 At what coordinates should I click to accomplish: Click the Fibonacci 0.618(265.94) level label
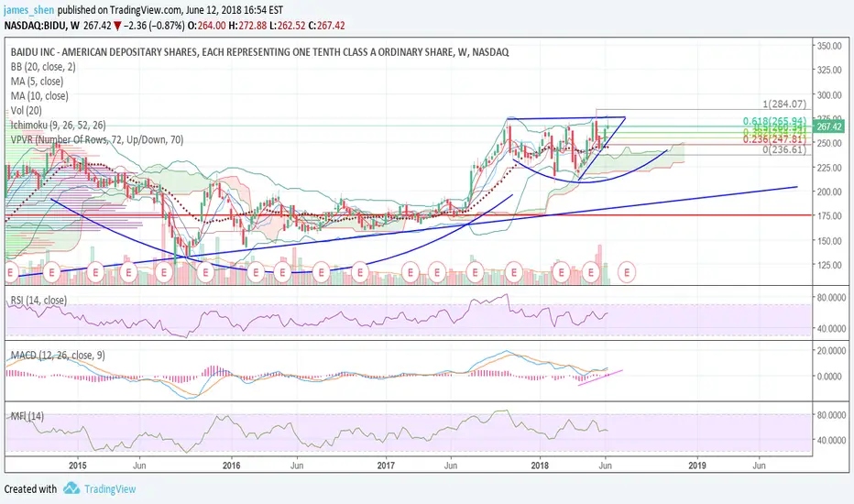click(x=774, y=121)
